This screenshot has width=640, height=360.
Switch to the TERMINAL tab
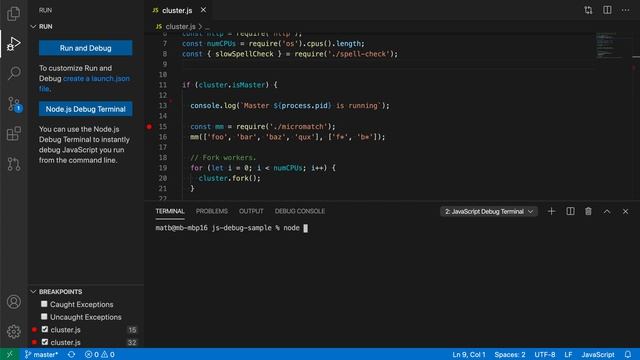(x=170, y=211)
